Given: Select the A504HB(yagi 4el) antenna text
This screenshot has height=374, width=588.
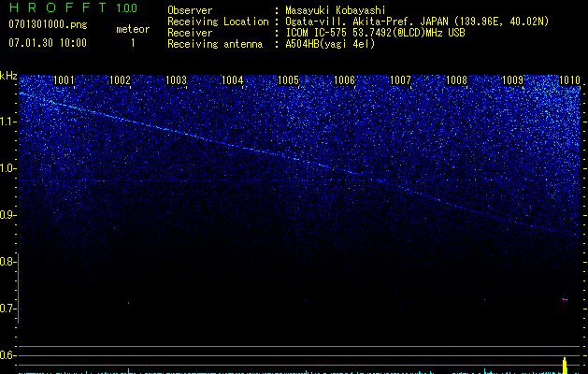Looking at the screenshot, I should point(330,44).
